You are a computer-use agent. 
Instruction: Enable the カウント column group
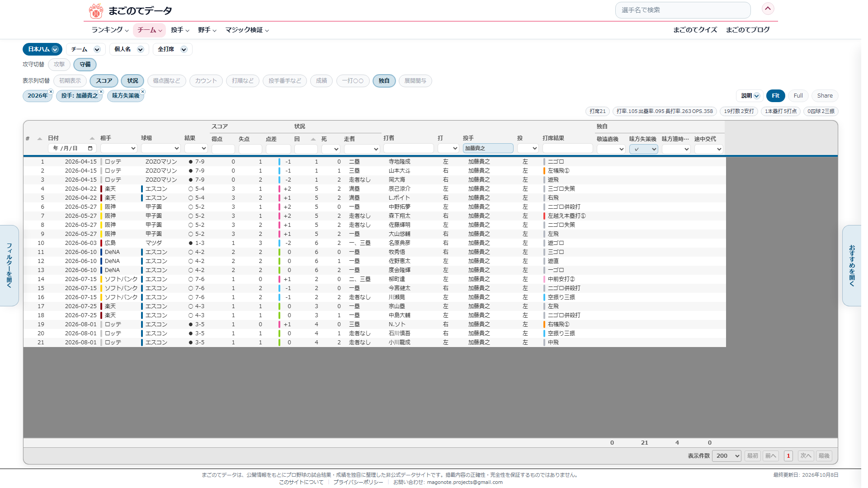click(x=206, y=81)
